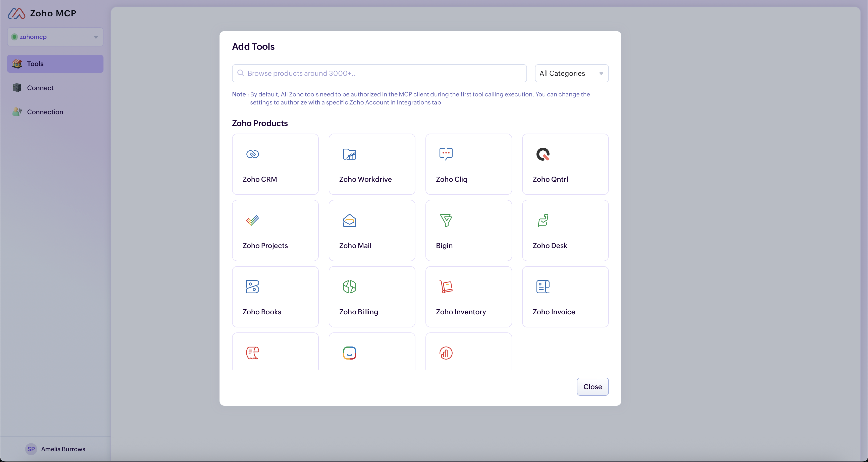The height and width of the screenshot is (462, 868).
Task: Click the Zoho Products heading
Action: point(260,123)
